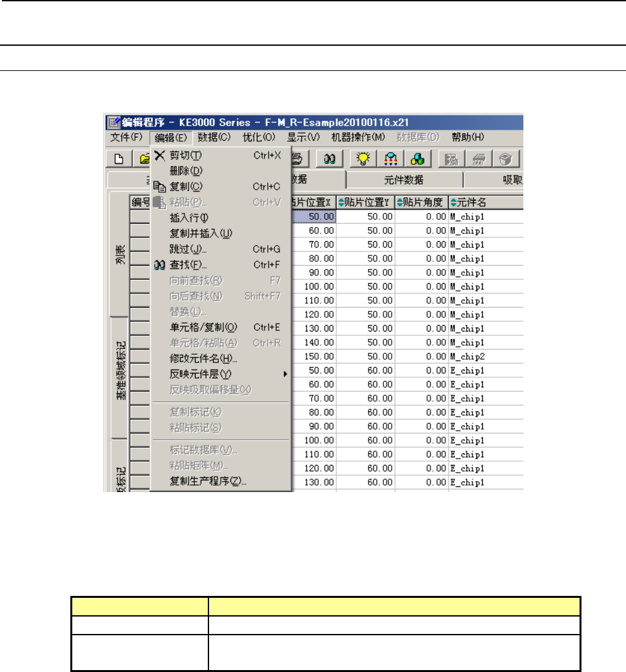626x672 pixels.
Task: Click the open folder toolbar icon
Action: point(144,159)
